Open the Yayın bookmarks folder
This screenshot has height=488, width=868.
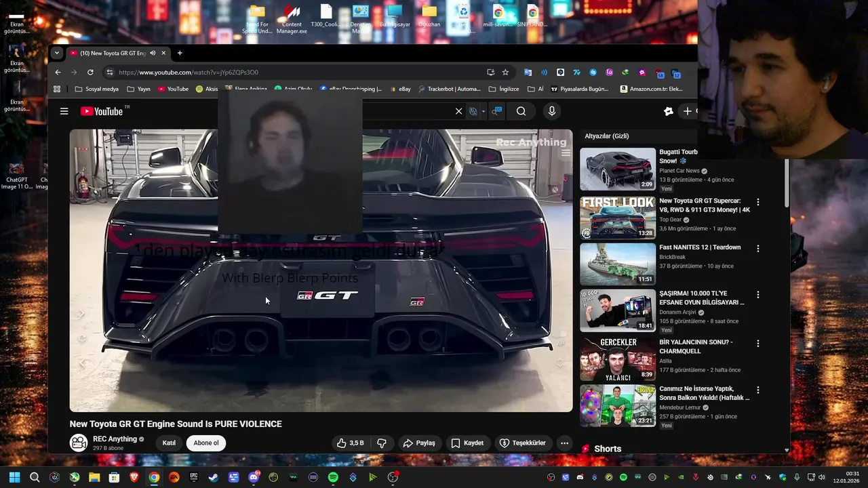138,89
